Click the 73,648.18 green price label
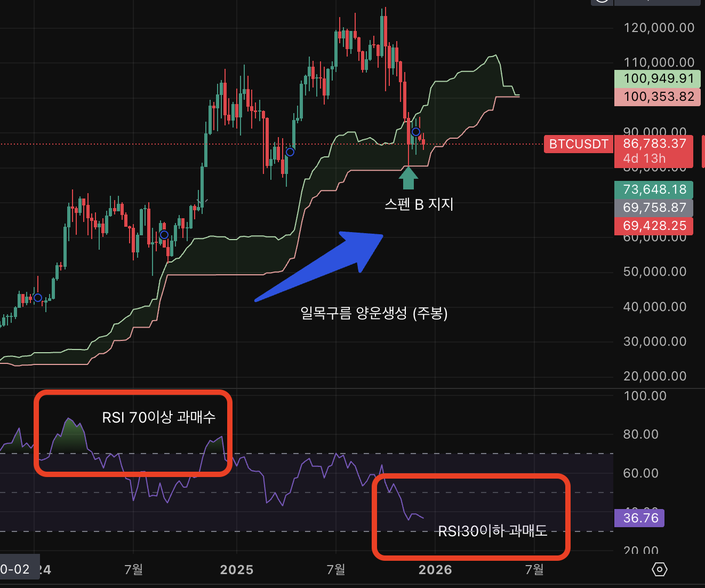Screen dimensions: 705x588 (x=654, y=189)
